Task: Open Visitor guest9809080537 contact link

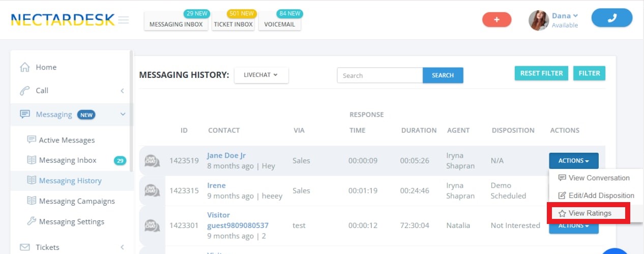Action: click(238, 220)
